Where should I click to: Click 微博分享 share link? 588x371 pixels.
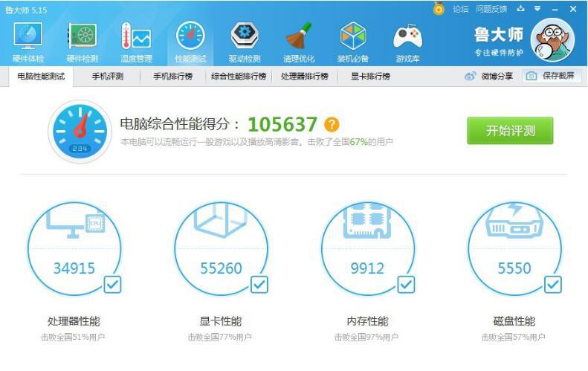497,76
